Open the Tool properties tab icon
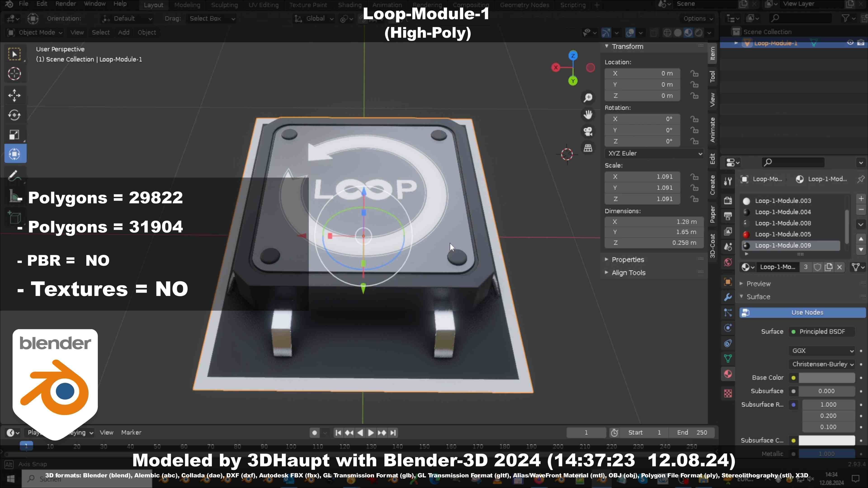Screen dimensions: 868x488 728,181
